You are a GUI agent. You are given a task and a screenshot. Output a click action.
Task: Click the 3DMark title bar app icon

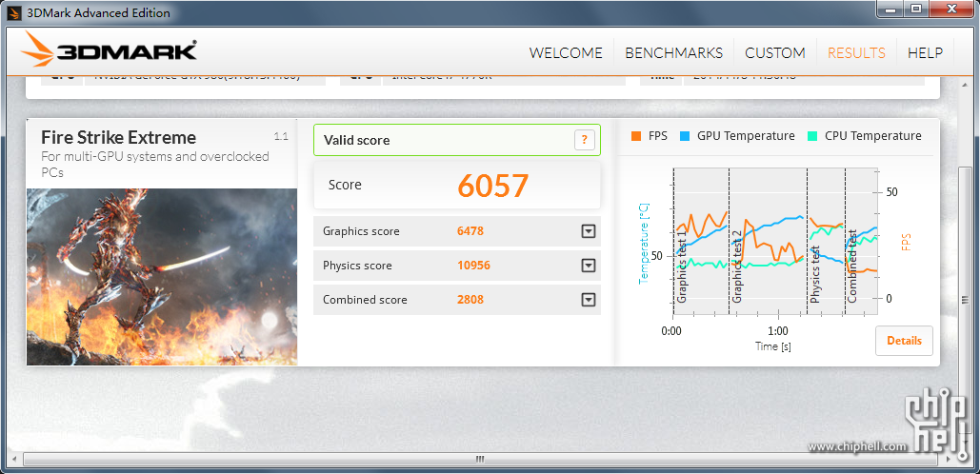click(15, 11)
